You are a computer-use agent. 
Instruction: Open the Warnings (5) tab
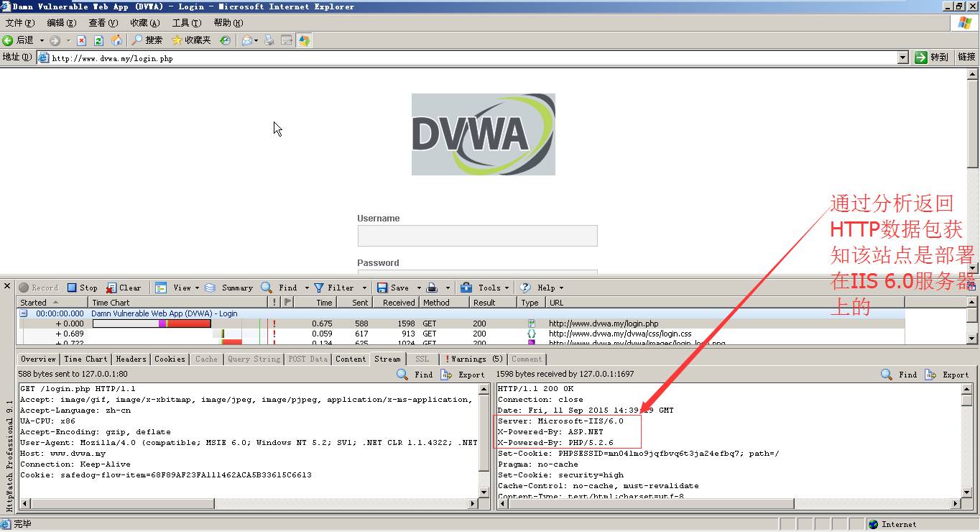[474, 359]
